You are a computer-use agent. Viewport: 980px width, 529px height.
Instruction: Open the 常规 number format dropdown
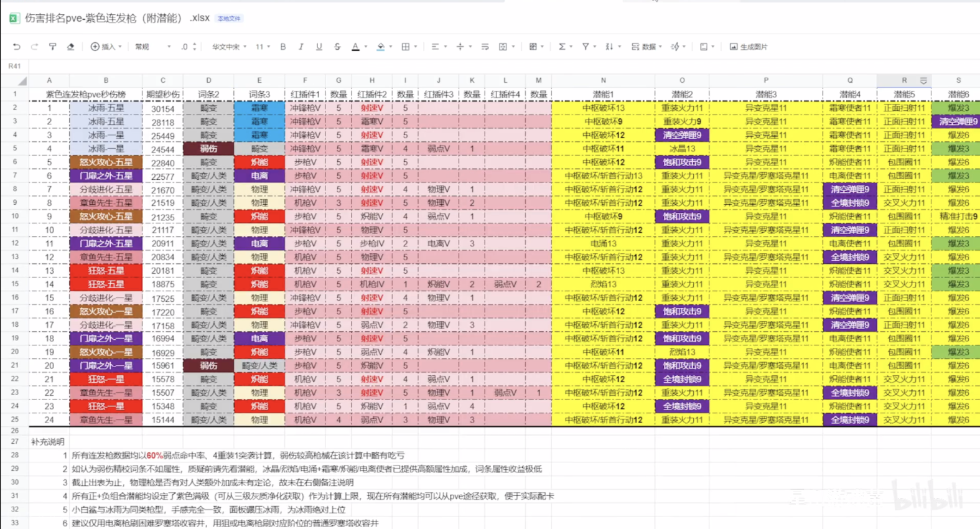152,47
